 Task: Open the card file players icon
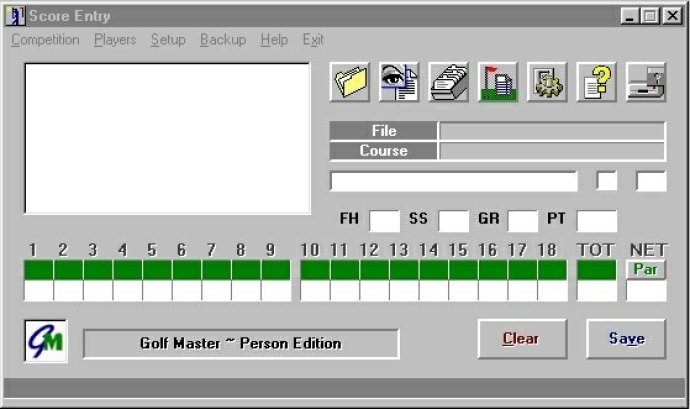point(448,82)
